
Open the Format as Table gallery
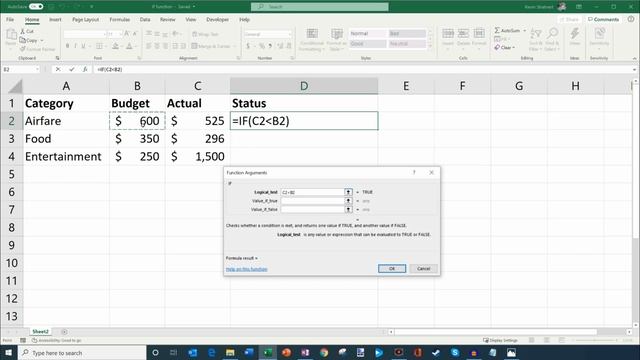(336, 40)
